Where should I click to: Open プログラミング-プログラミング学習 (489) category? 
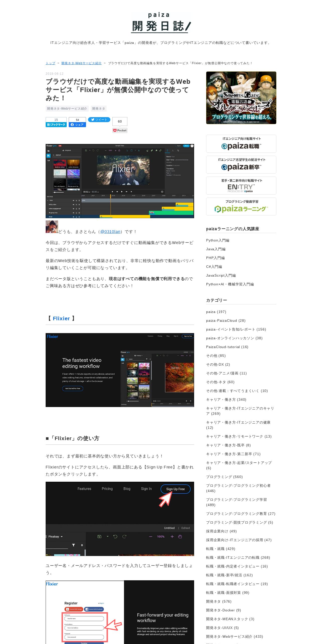(x=236, y=502)
